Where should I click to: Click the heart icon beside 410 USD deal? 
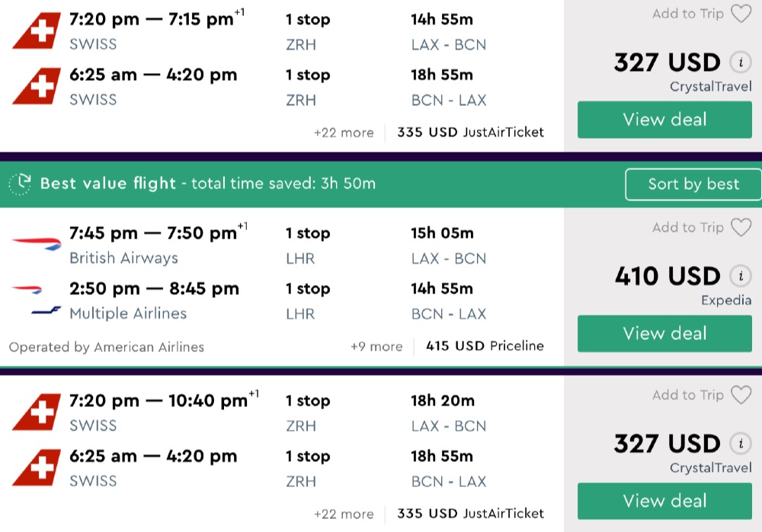[741, 227]
